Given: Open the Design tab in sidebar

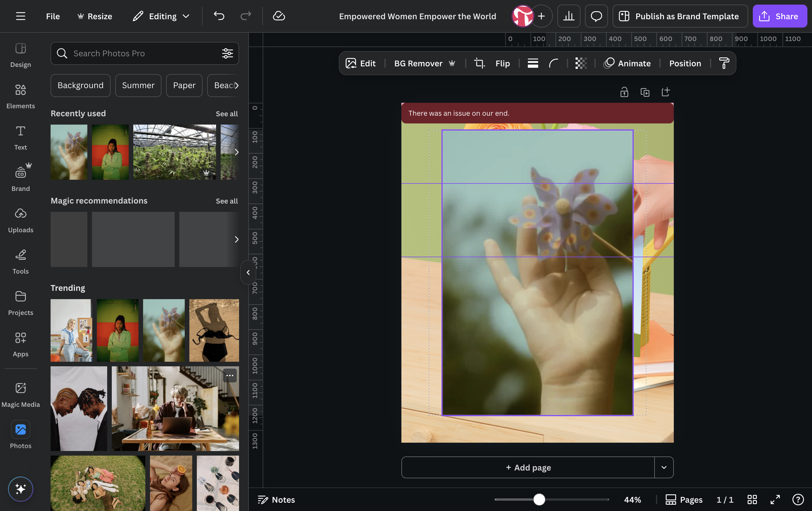Looking at the screenshot, I should 21,55.
